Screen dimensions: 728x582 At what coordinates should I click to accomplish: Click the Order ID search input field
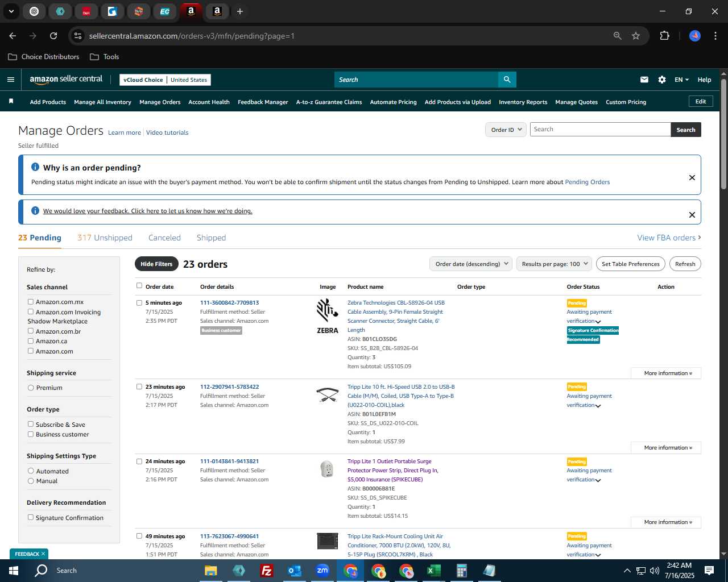(x=600, y=130)
